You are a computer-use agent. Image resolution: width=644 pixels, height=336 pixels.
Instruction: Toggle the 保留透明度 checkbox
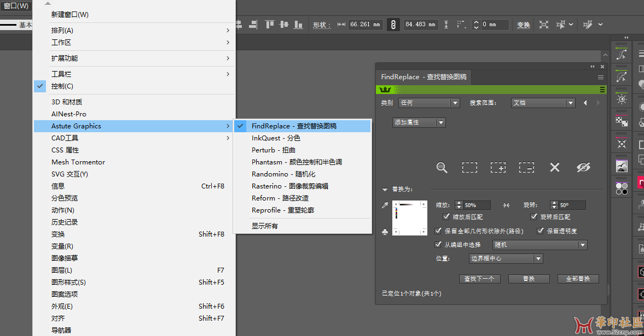pyautogui.click(x=541, y=231)
